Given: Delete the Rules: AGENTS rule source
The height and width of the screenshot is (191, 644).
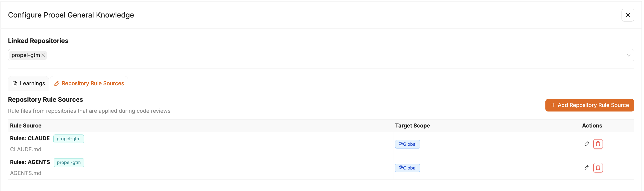Looking at the screenshot, I should point(598,167).
